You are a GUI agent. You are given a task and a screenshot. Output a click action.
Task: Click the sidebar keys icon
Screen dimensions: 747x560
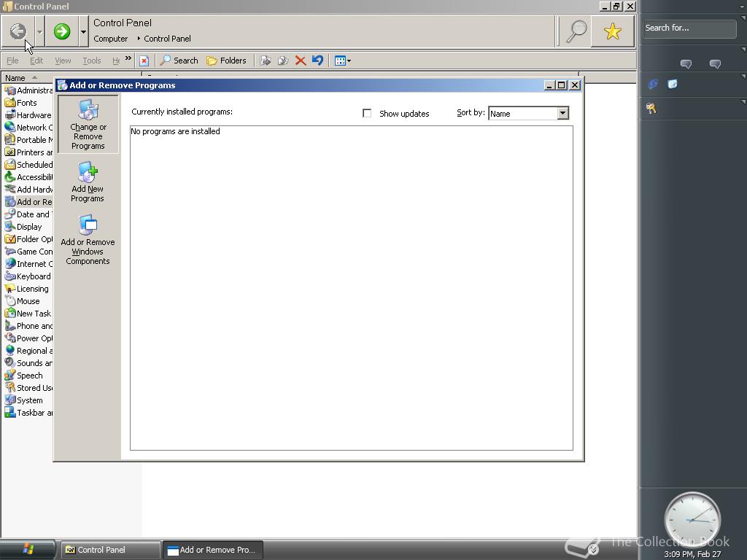[651, 109]
